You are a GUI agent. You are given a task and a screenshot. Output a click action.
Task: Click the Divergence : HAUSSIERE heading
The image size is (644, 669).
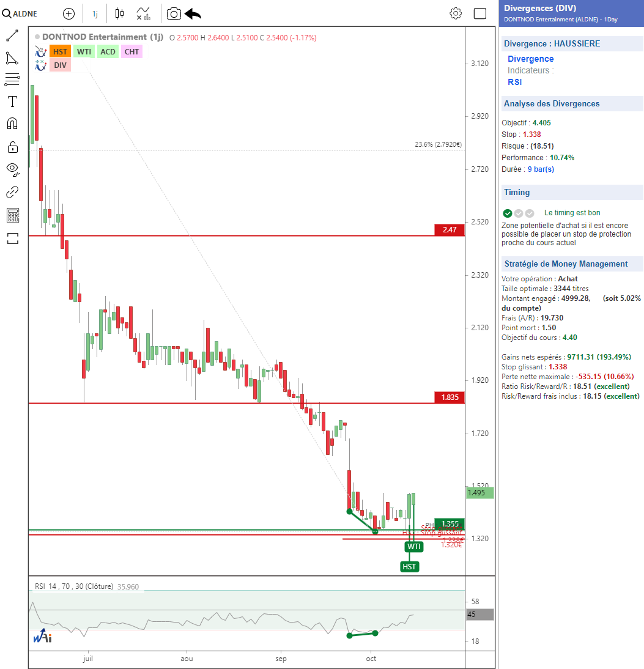coord(552,43)
